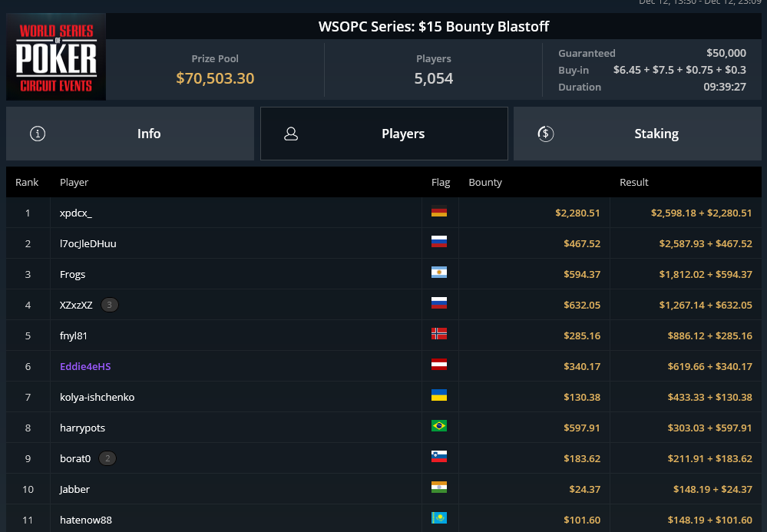The width and height of the screenshot is (767, 532).
Task: Open the Staking tab
Action: (x=637, y=134)
